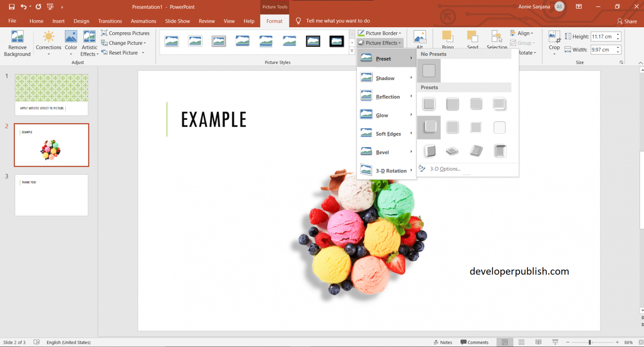Viewport: 644px width, 347px height.
Task: Switch to the Animations ribbon tab
Action: click(x=143, y=21)
